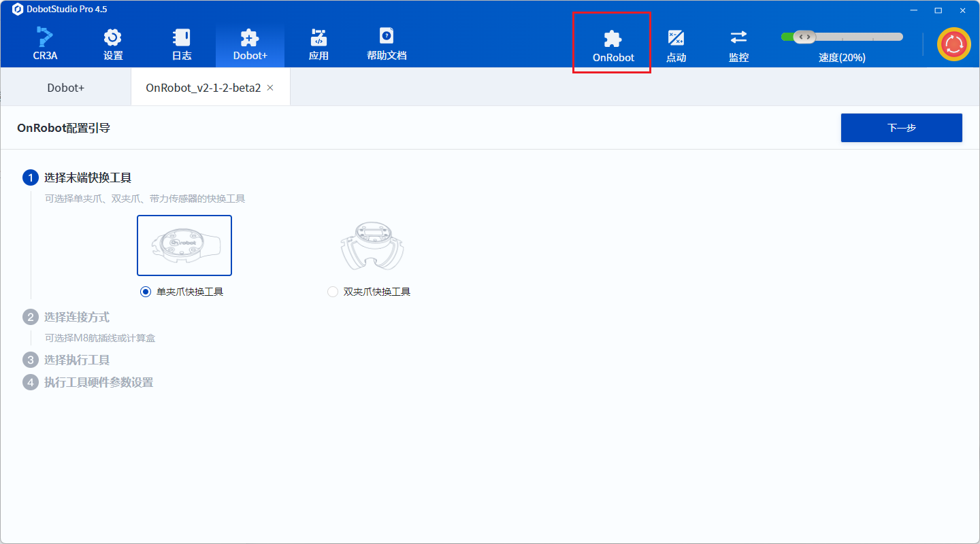Click the DobotStudio Pro logo icon

[18, 10]
